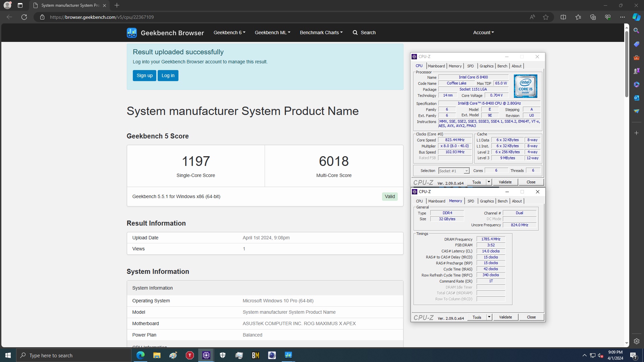Expand the Benchmark Charts menu

pyautogui.click(x=321, y=33)
